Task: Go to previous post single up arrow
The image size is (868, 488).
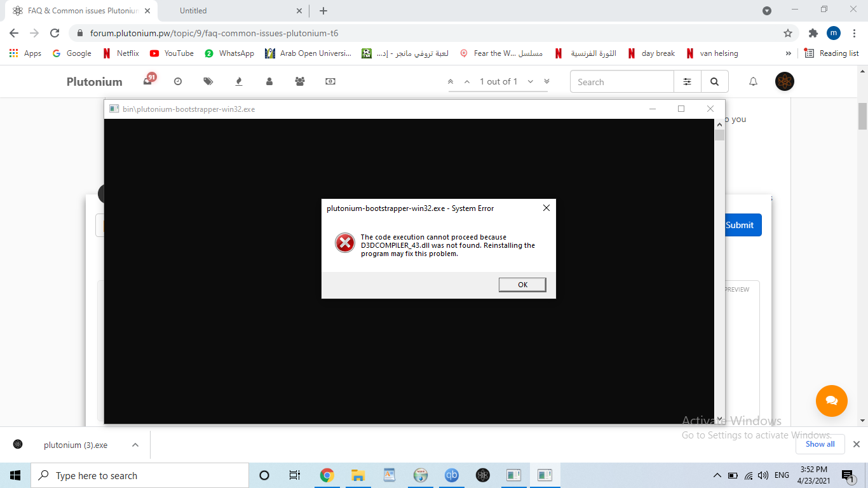Action: 467,81
